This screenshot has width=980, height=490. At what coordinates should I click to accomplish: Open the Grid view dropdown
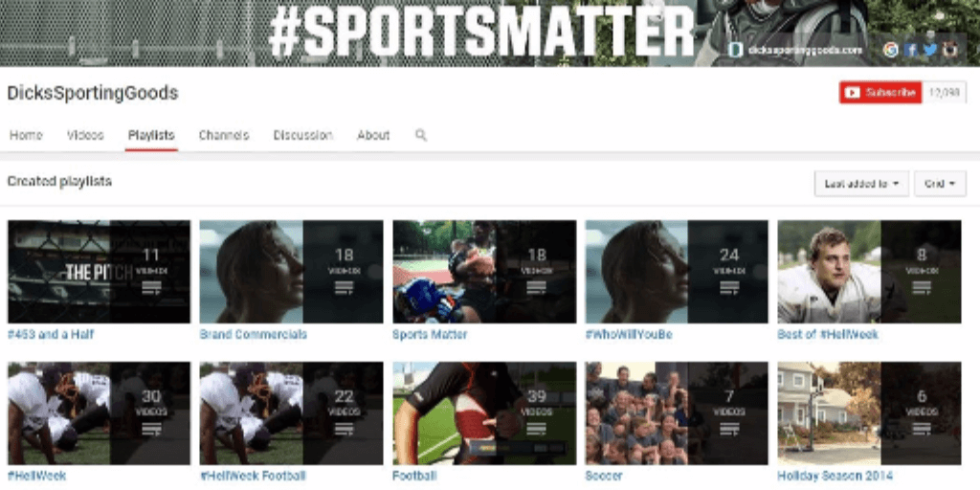(940, 184)
